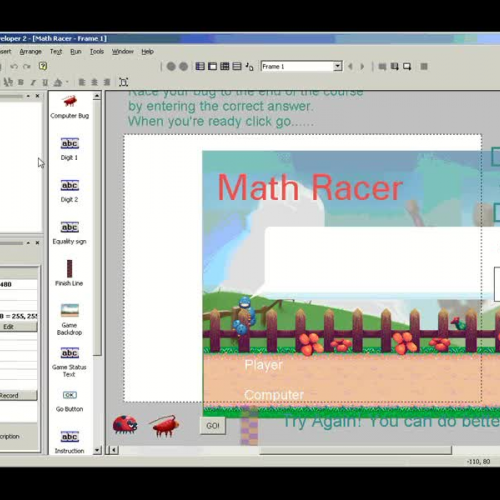Close the lower properties panel

point(37,243)
